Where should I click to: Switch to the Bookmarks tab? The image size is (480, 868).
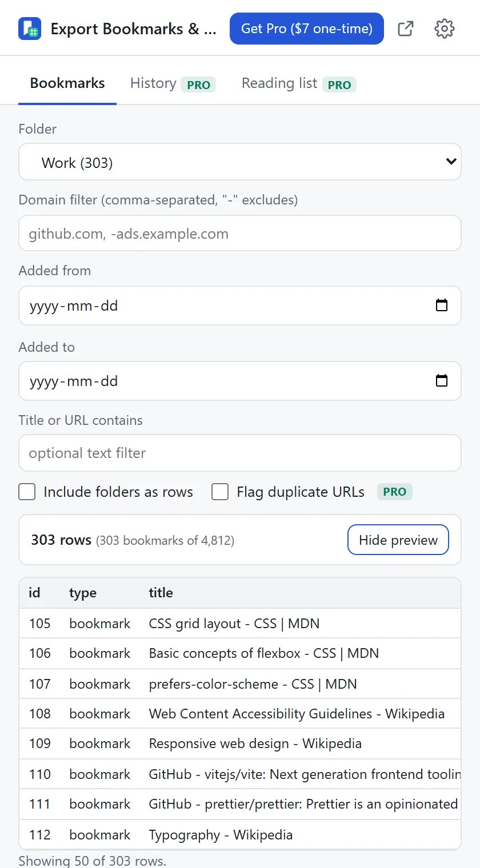coord(67,83)
